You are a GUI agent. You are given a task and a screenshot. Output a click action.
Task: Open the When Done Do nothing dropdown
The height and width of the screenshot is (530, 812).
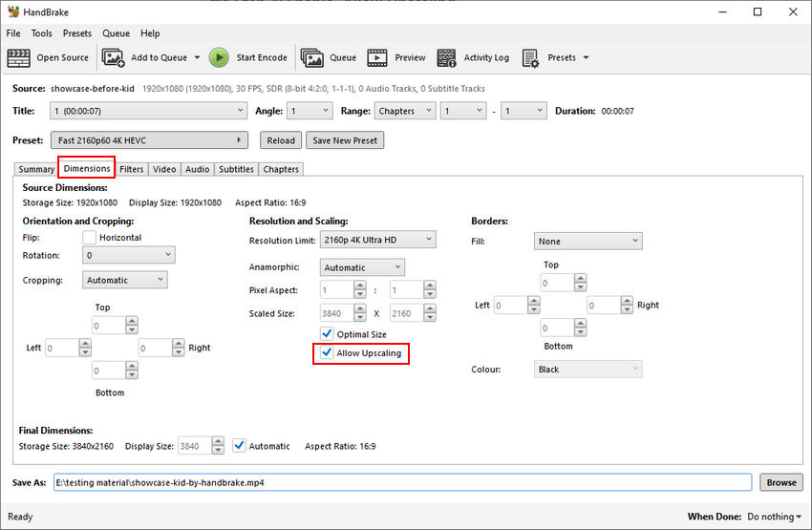click(774, 517)
